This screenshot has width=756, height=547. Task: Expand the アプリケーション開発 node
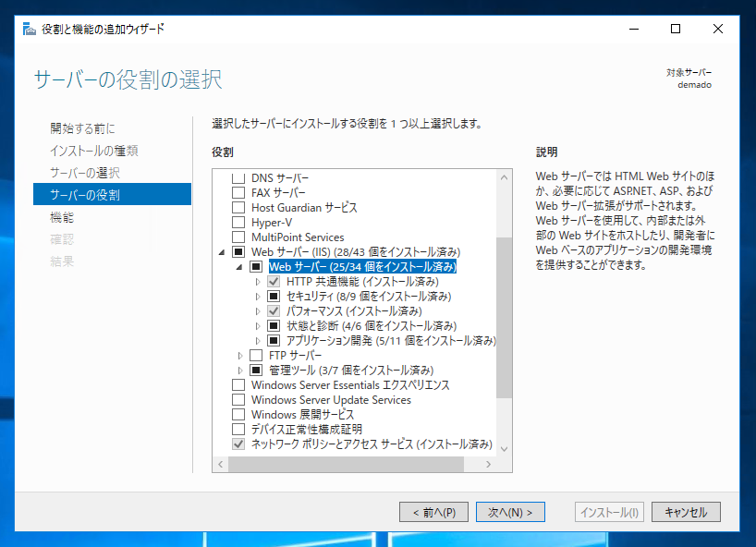(258, 341)
